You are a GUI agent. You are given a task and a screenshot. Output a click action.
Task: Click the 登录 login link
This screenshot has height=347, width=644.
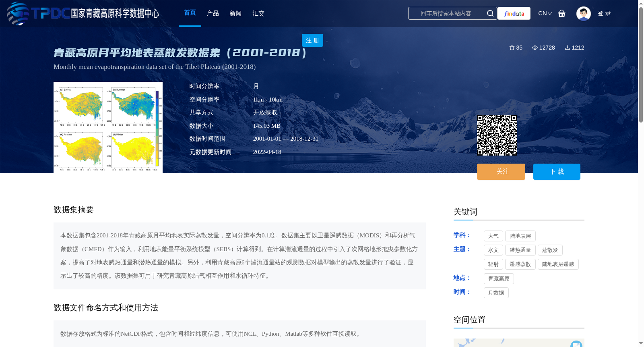point(604,13)
